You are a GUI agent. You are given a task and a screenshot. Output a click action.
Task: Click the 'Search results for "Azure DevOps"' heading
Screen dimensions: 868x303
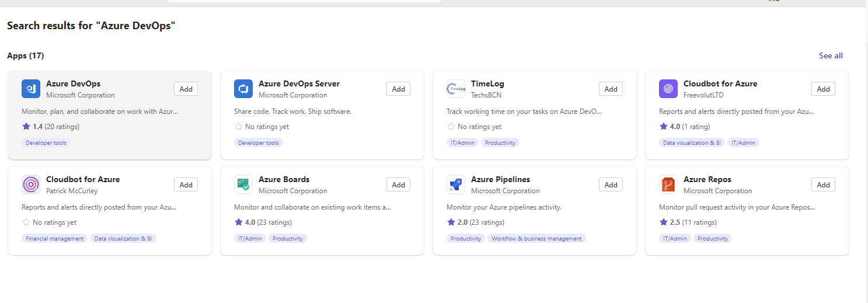[92, 26]
